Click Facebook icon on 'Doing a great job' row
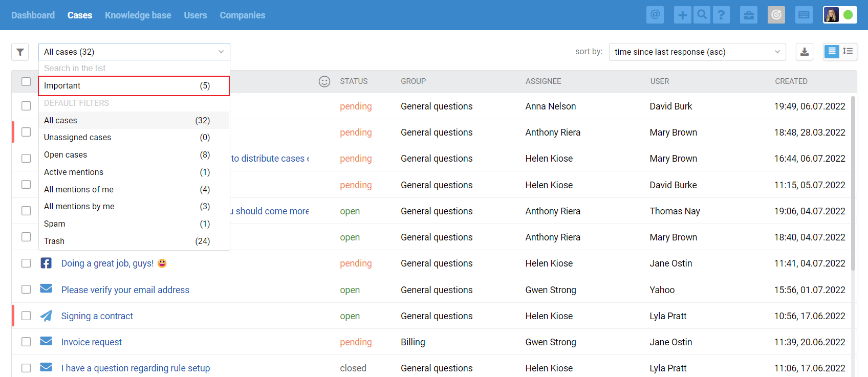The height and width of the screenshot is (377, 868). (46, 263)
